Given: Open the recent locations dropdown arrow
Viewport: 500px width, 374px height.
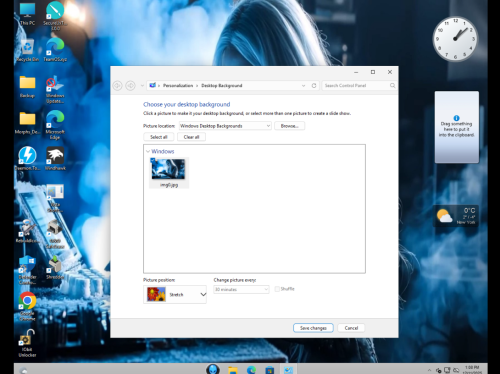Looking at the screenshot, I should pos(142,86).
